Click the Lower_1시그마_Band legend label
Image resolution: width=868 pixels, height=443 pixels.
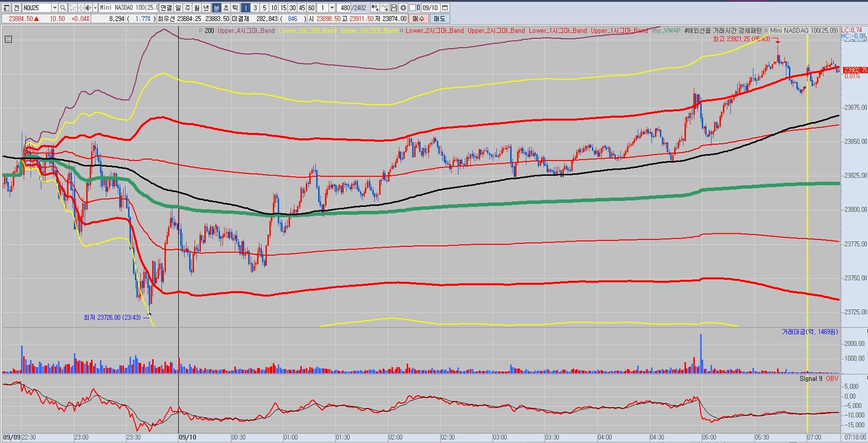pos(558,31)
